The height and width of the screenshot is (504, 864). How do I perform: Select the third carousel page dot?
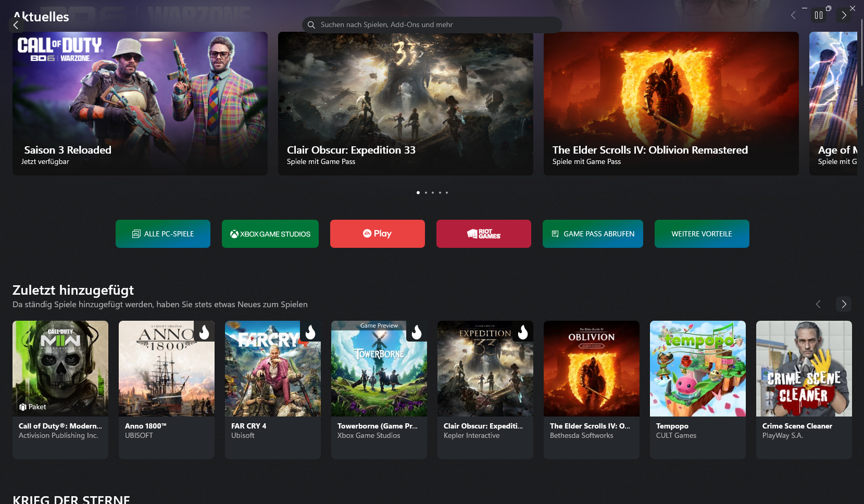433,193
